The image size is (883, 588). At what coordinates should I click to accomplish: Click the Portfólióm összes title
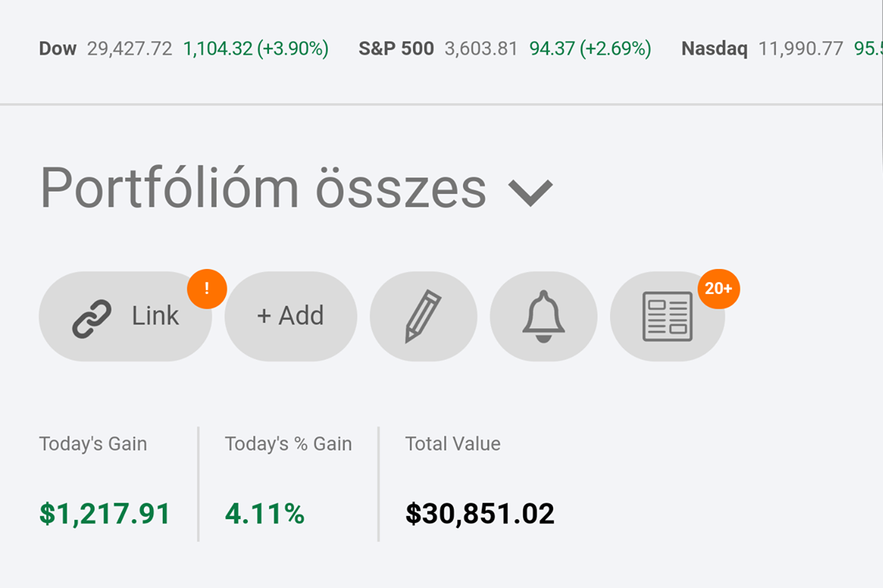click(263, 188)
